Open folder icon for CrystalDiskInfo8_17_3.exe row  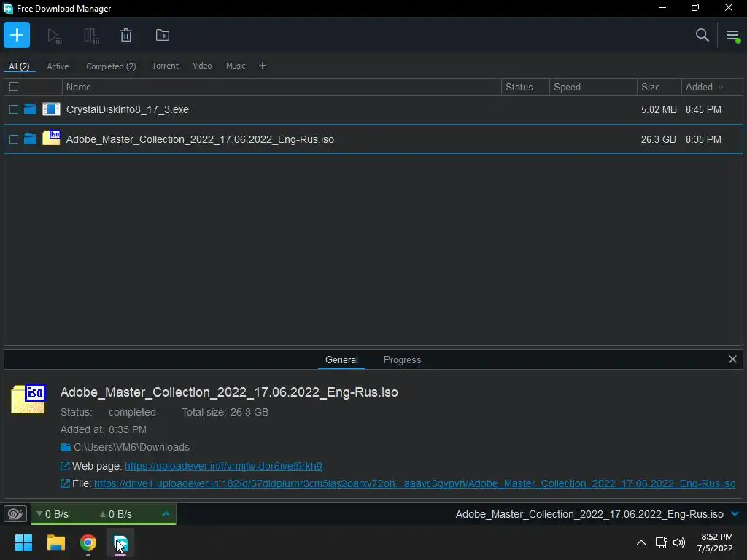click(30, 109)
